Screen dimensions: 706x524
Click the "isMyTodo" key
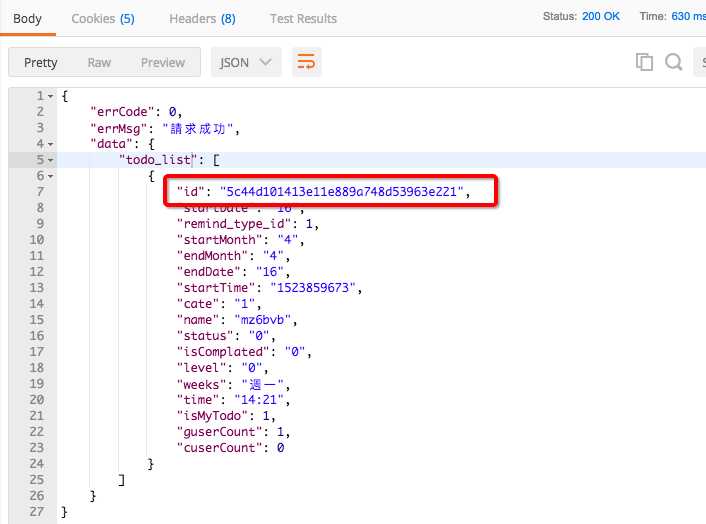coord(213,416)
